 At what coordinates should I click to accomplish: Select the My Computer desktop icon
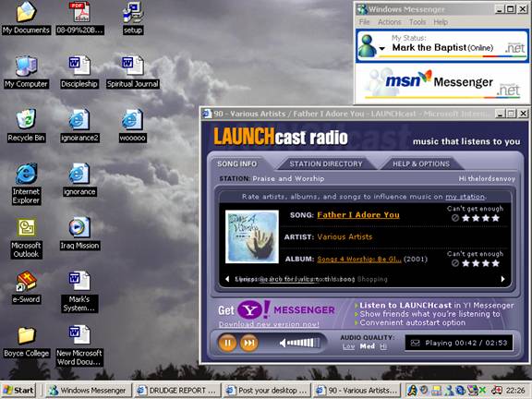pos(26,72)
